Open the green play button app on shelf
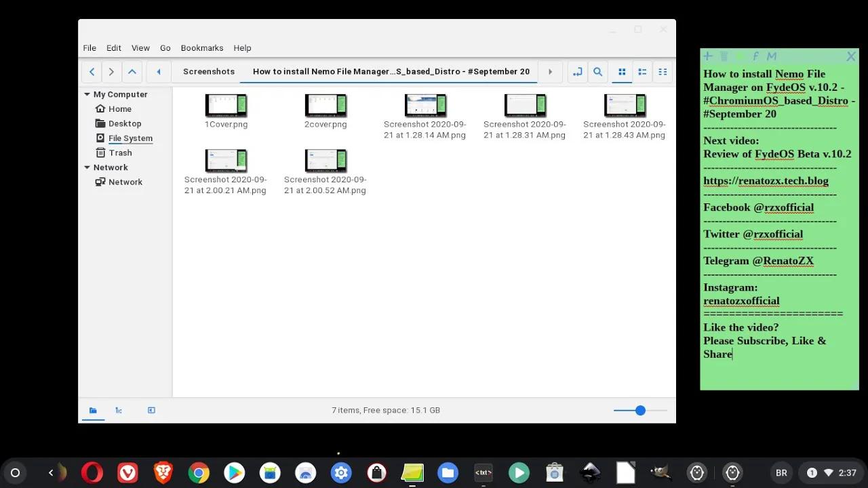 [519, 472]
